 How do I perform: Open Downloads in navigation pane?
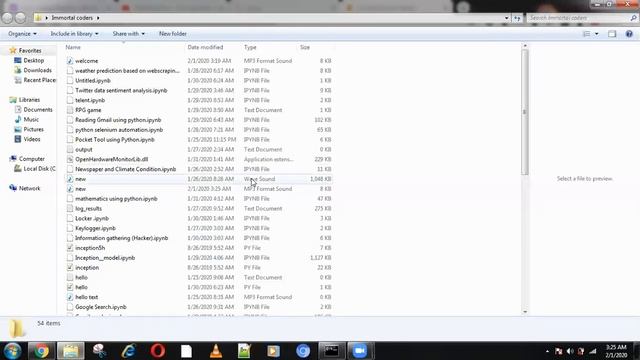(x=38, y=70)
